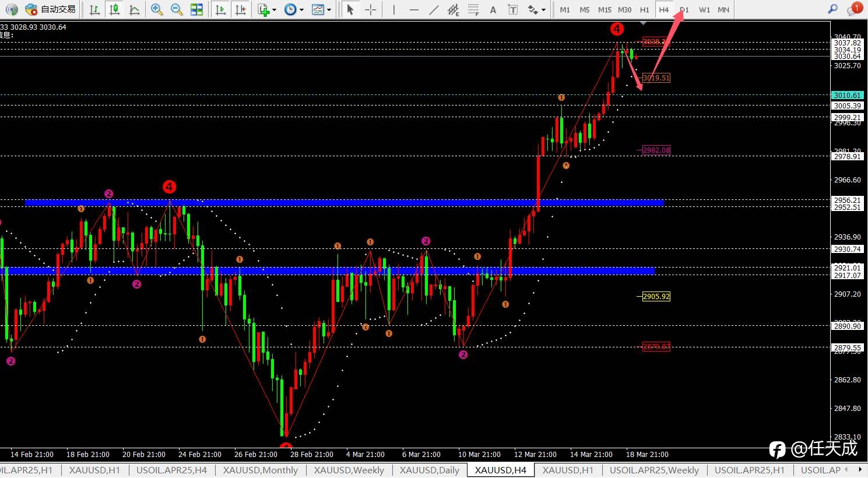
Task: Toggle the 自动交易 auto trading button
Action: click(51, 9)
